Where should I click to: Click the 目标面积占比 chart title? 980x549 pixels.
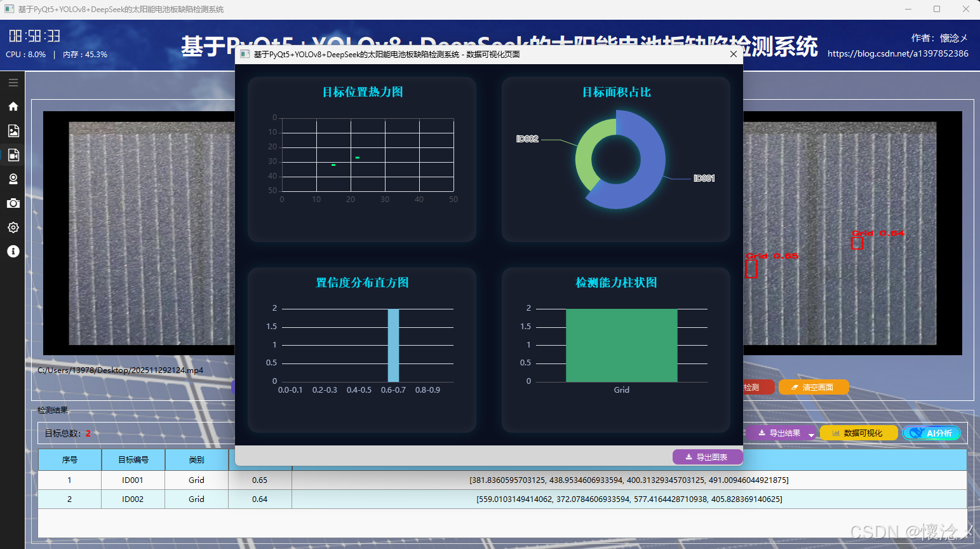[x=616, y=92]
